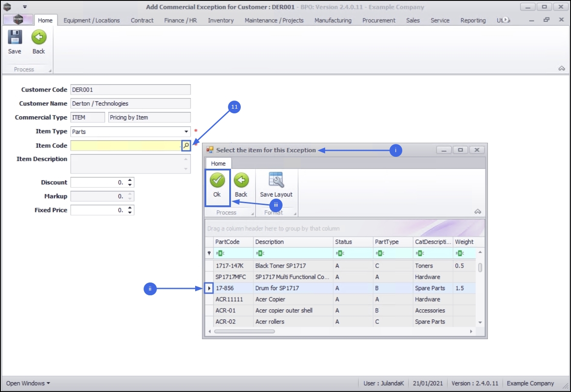Select the Home tab in item dialog

[218, 164]
